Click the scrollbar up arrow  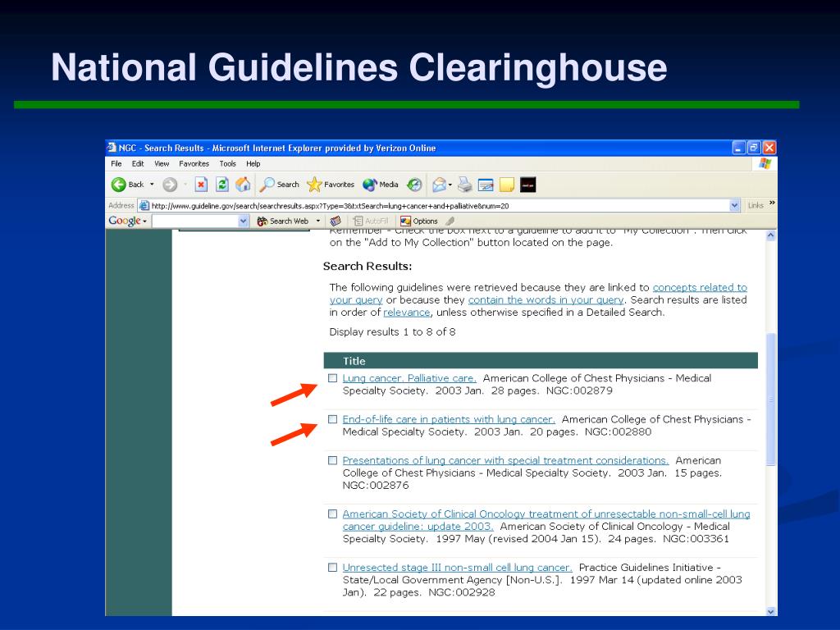771,235
